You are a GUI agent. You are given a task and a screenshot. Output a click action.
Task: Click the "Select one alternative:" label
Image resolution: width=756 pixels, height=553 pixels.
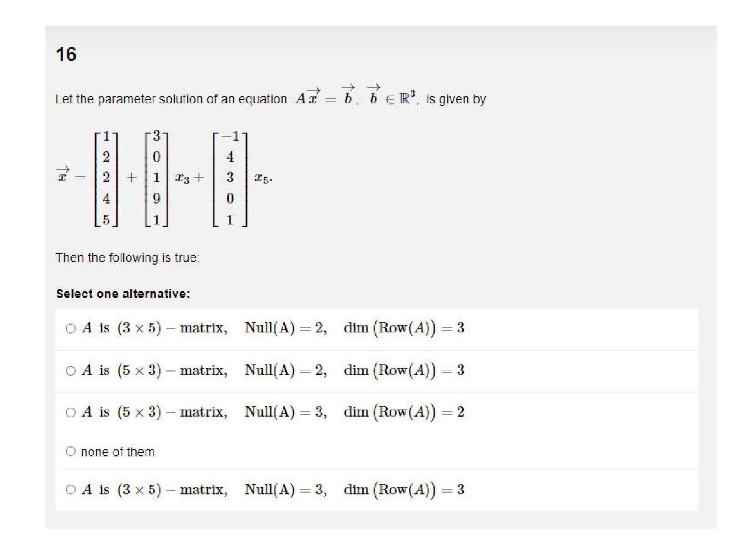point(123,294)
